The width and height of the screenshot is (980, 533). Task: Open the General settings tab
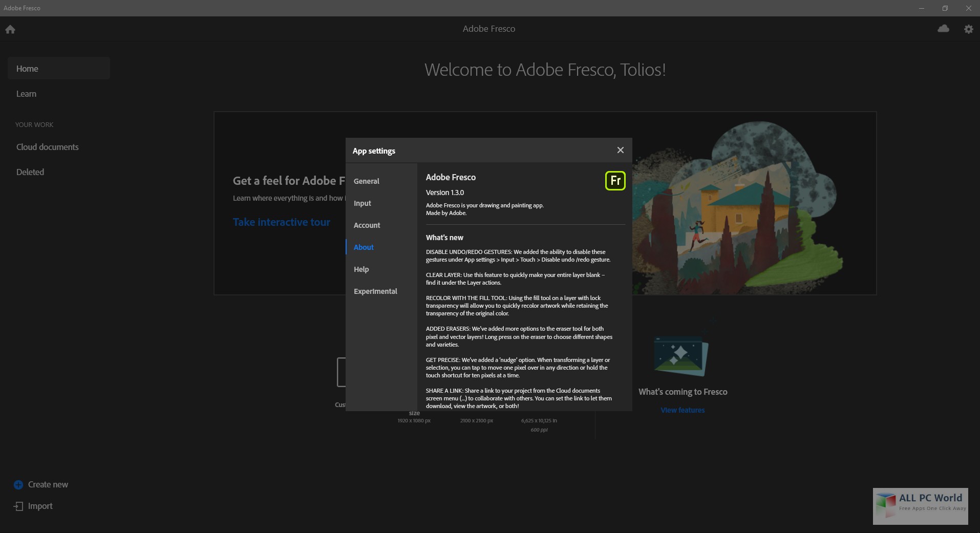[x=381, y=181]
